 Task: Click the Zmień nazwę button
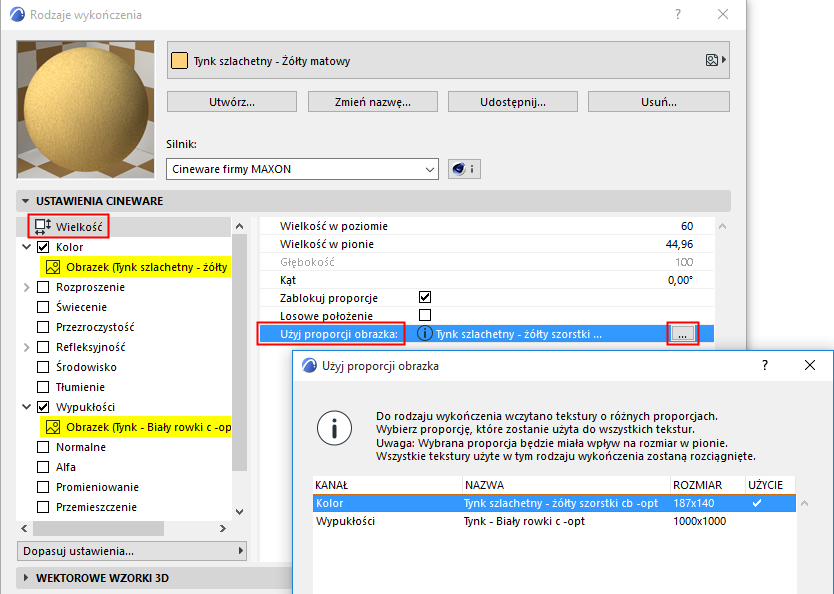coord(372,102)
